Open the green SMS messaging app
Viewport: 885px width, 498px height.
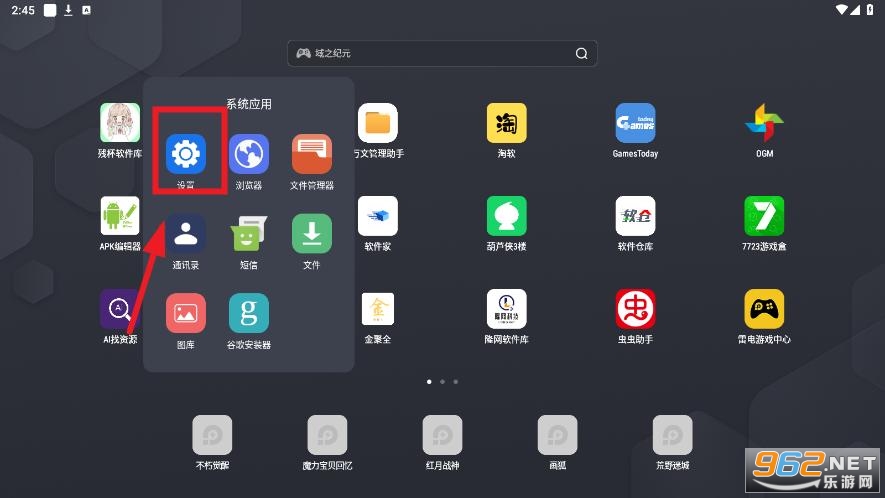click(249, 233)
